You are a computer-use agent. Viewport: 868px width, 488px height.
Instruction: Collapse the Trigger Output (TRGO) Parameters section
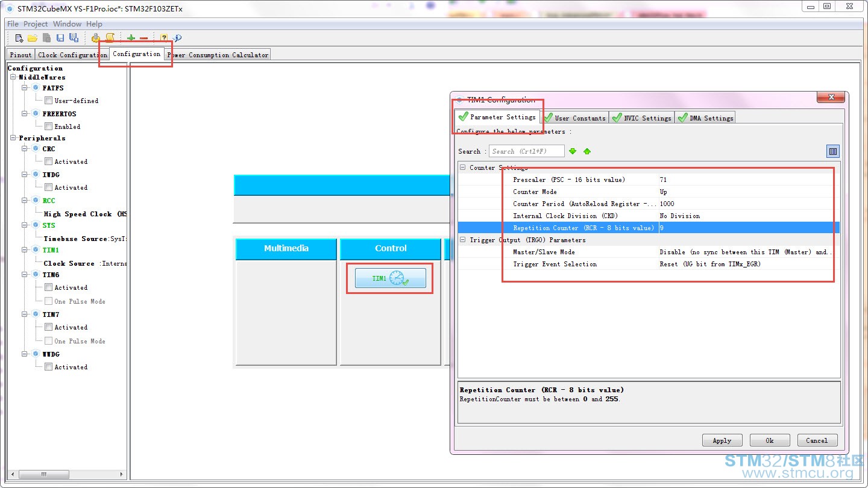point(463,240)
